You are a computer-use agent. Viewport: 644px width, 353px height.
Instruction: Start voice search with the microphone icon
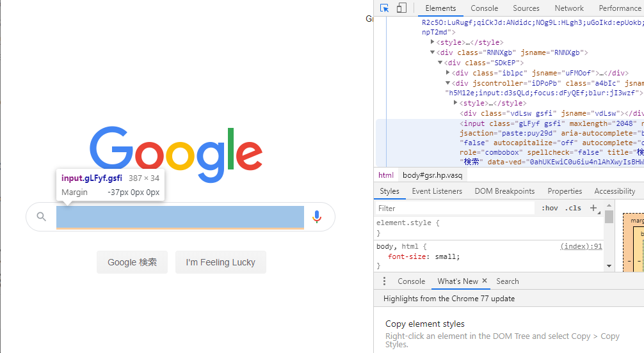317,216
